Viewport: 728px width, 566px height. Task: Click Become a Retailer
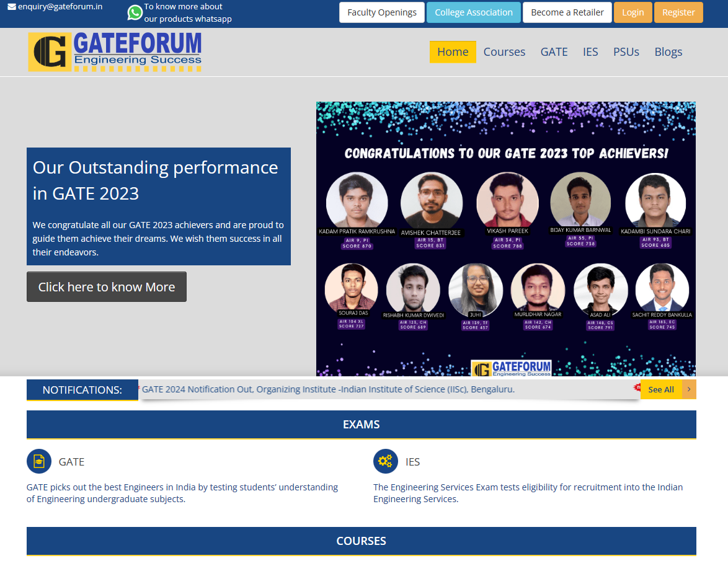point(567,12)
